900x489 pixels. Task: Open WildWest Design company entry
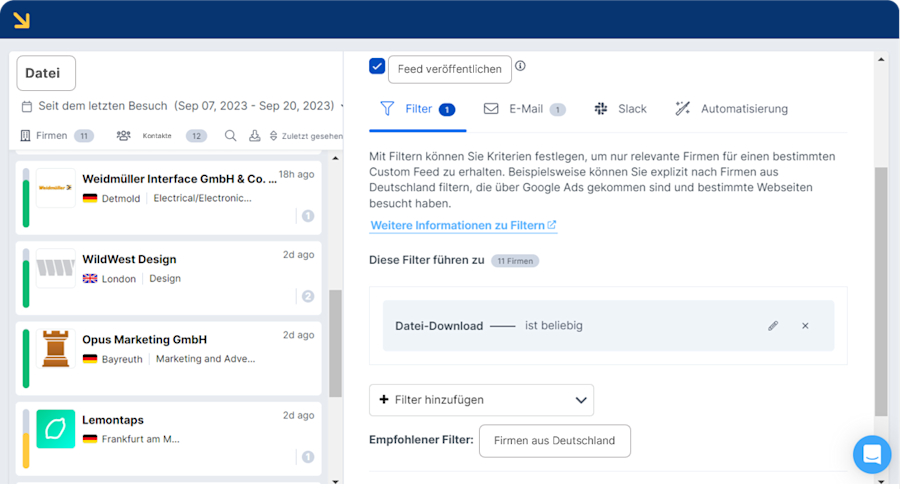tap(169, 278)
